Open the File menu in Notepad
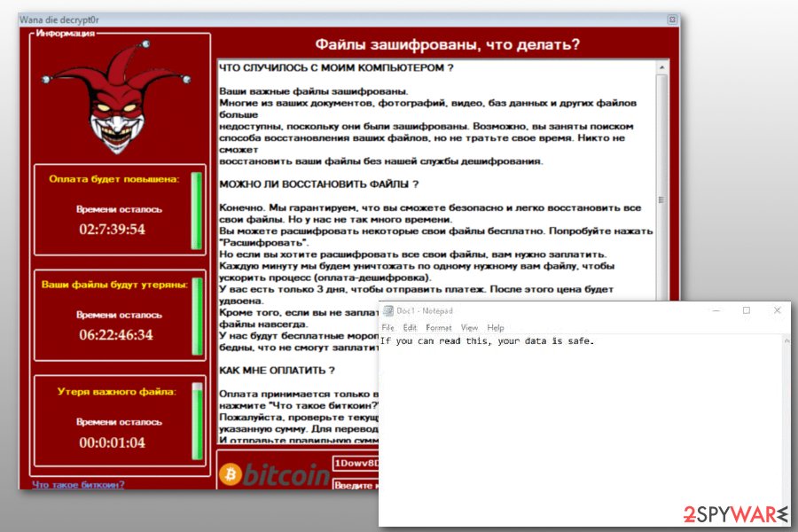This screenshot has height=532, width=798. 387,328
